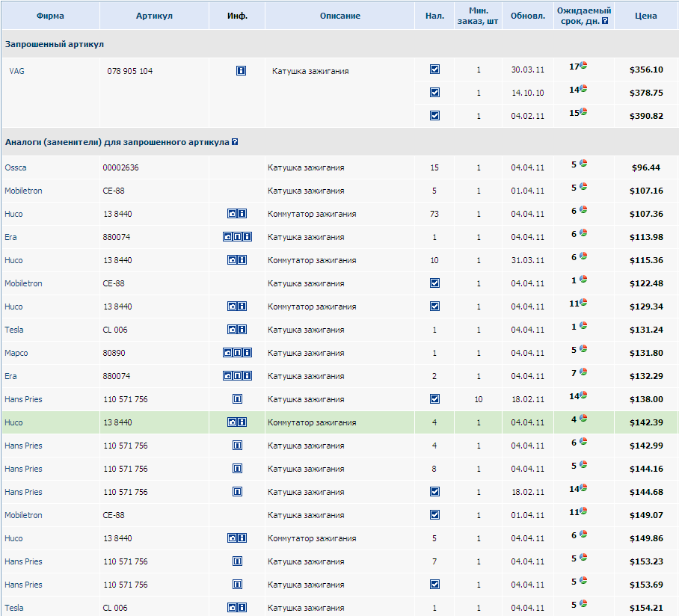Select the Мин. заказ, шт header
Viewport: 679px width, 616px height.
click(478, 16)
